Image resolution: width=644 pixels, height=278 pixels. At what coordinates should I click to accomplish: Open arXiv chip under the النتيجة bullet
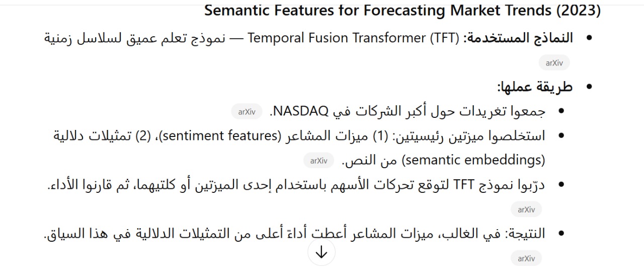coord(526,258)
